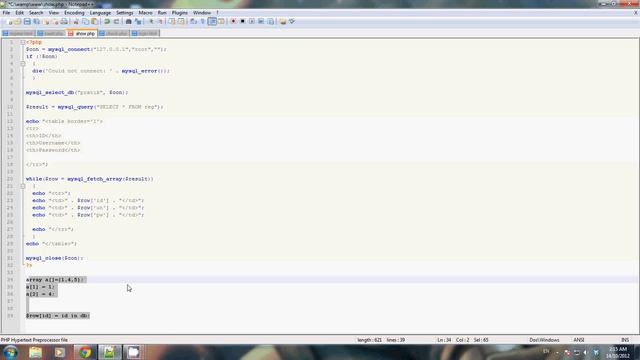Toggle show all characters
640x360 pixels.
click(202, 21)
